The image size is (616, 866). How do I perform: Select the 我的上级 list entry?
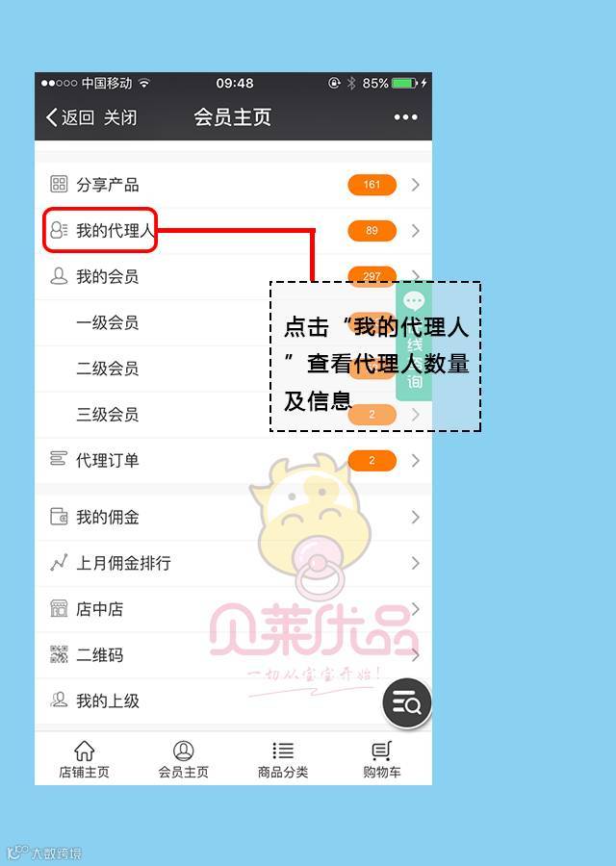[x=233, y=700]
